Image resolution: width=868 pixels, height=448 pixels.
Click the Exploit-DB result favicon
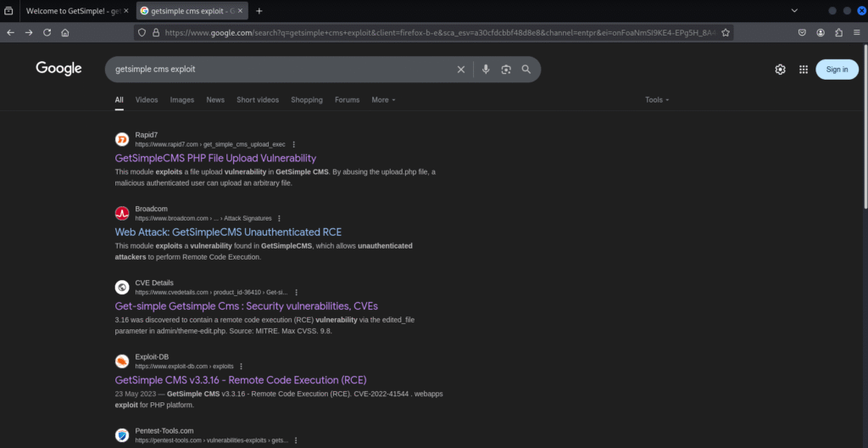[x=122, y=361]
